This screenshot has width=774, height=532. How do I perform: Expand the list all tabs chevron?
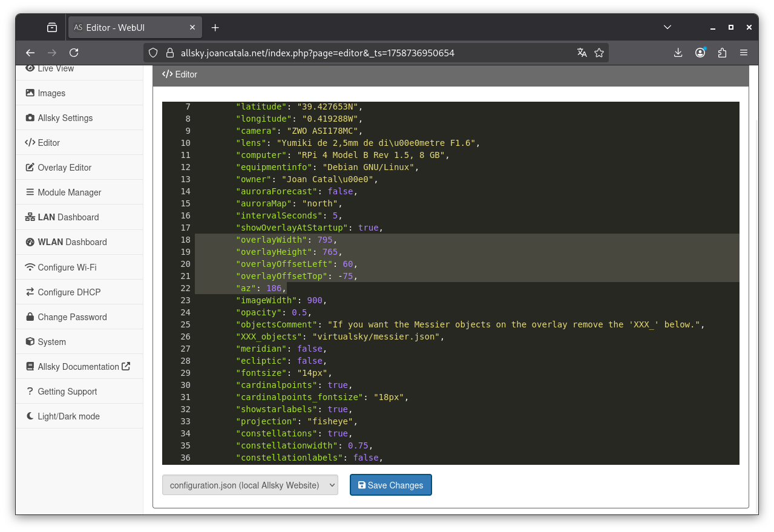click(x=667, y=27)
